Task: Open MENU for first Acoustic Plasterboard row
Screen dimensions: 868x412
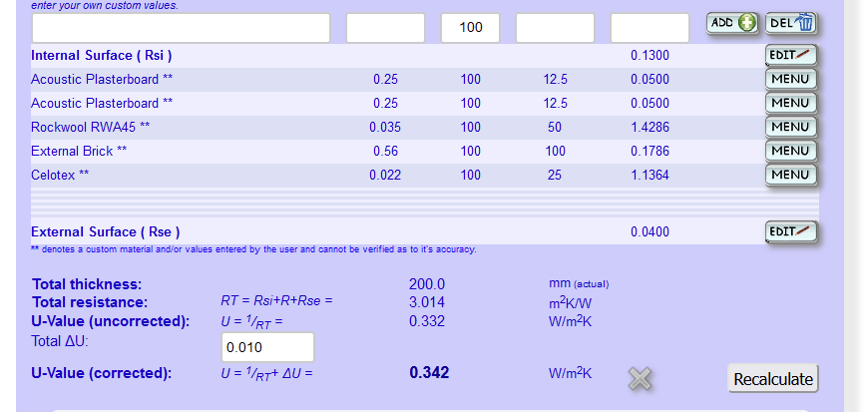Action: click(790, 79)
